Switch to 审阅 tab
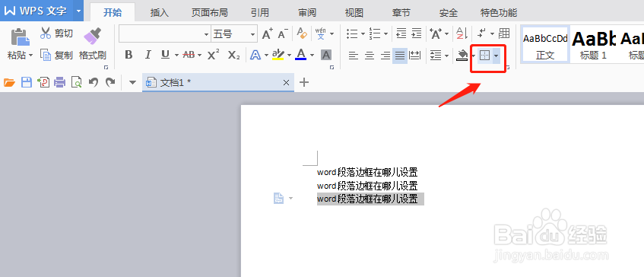 click(x=307, y=13)
